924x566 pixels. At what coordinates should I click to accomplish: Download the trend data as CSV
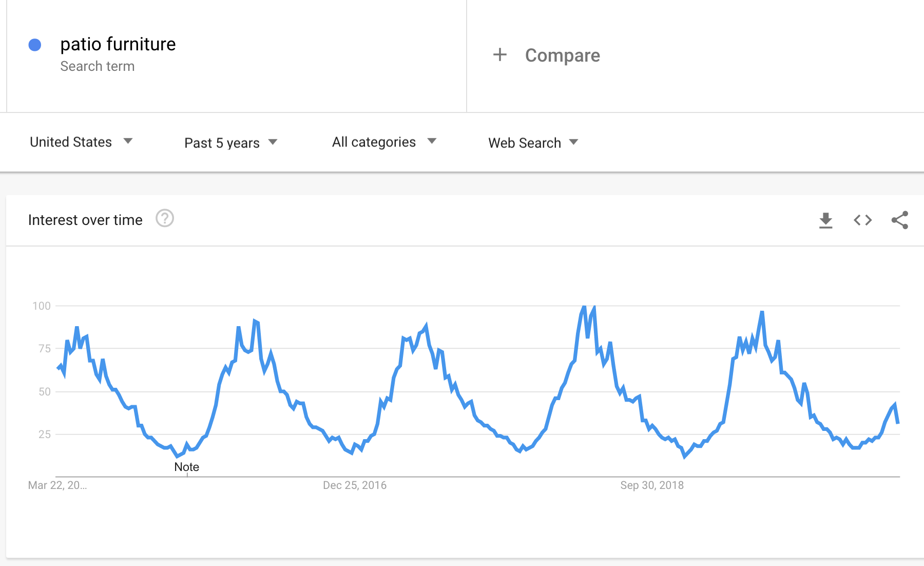pyautogui.click(x=826, y=220)
